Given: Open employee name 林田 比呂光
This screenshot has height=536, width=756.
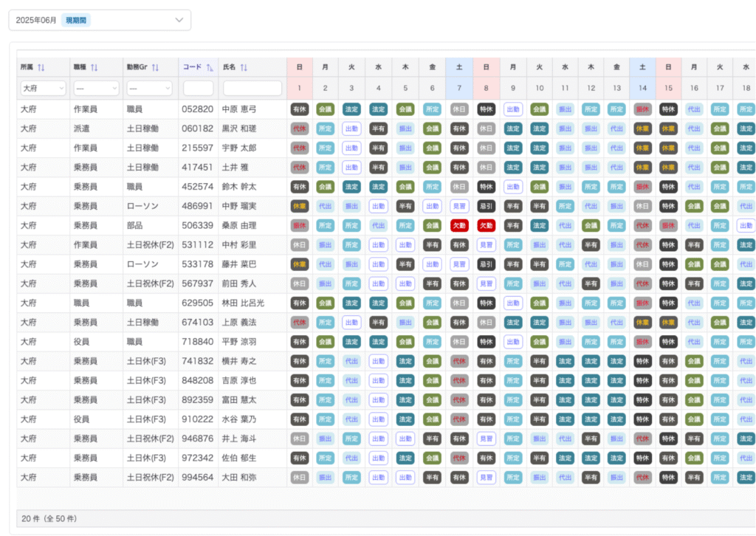Looking at the screenshot, I should pos(243,303).
